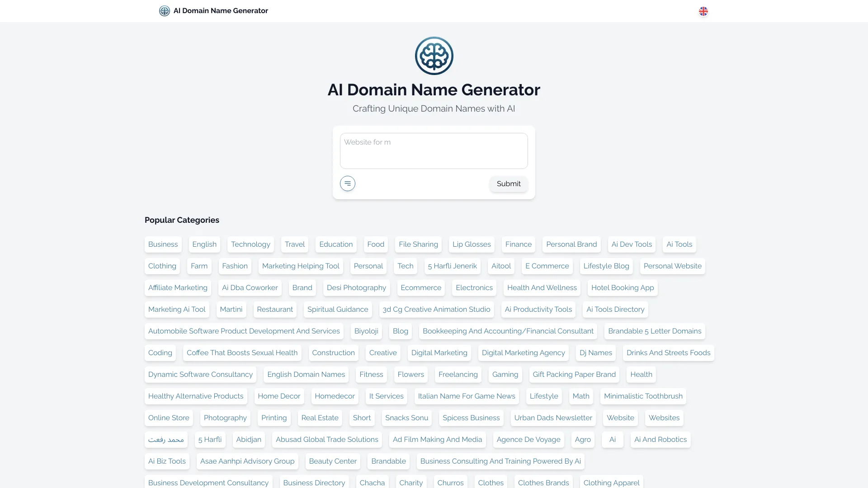
Task: Open the Technology category
Action: [x=250, y=244]
